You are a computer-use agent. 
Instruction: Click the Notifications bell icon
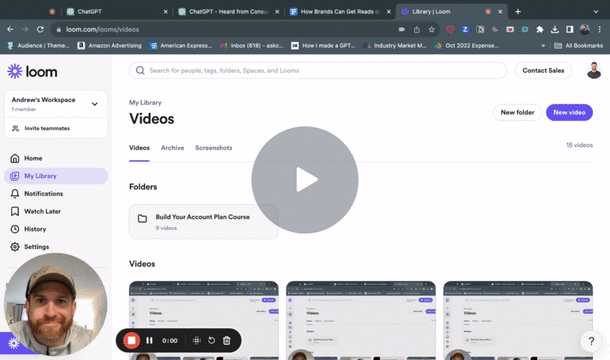tap(15, 193)
